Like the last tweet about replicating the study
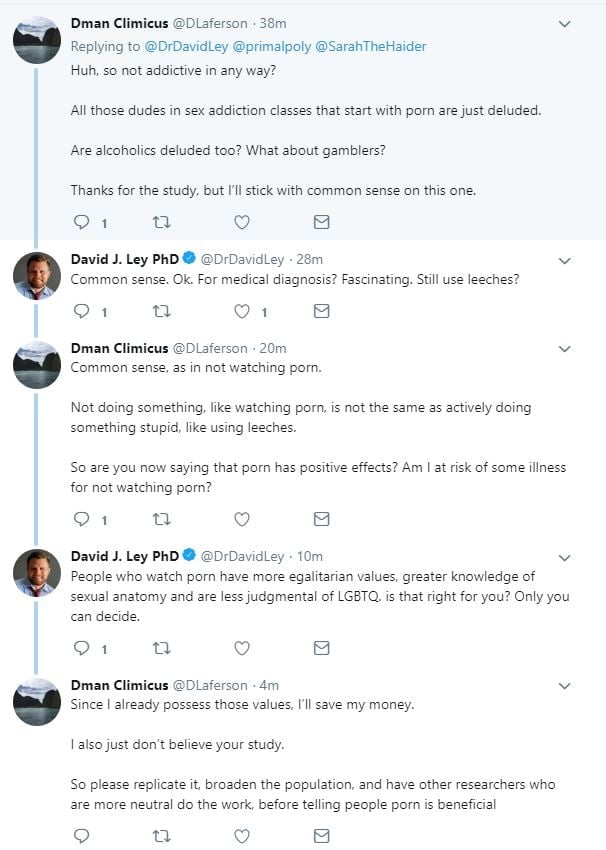Viewport: 606px width, 850px height. click(x=241, y=835)
